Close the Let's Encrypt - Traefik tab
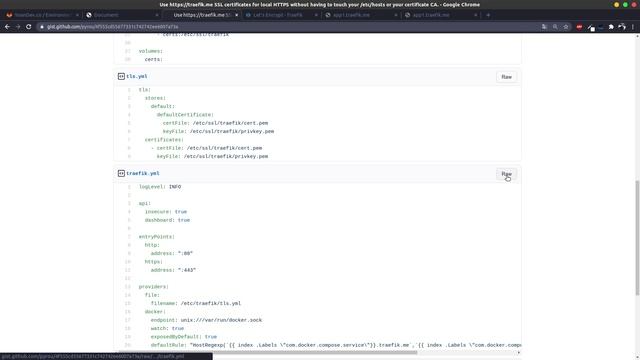The height and width of the screenshot is (360, 640). click(316, 15)
